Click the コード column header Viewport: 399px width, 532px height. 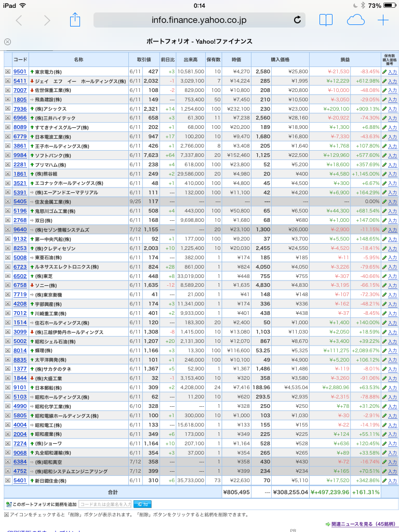tap(20, 59)
